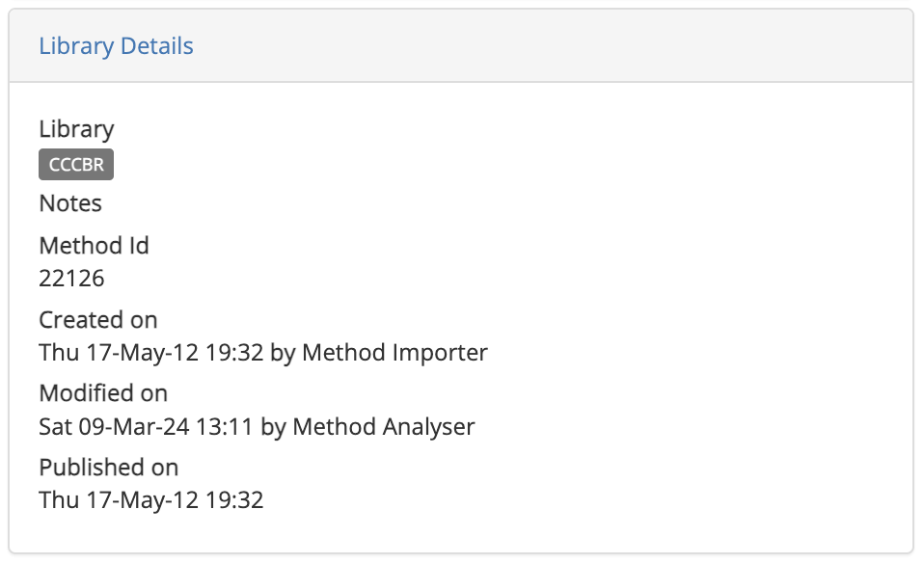Click the date Thu 17-May-12 under Created on
This screenshot has height=563, width=924.
[119, 353]
